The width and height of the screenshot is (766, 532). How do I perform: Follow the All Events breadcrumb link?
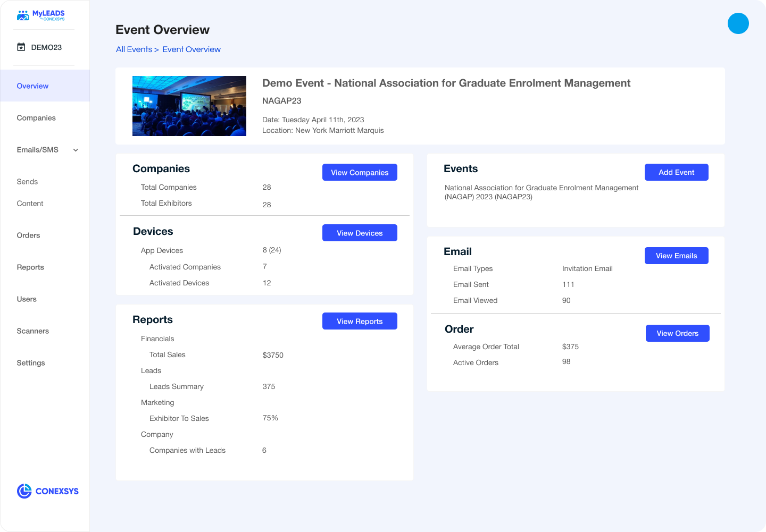click(x=134, y=49)
